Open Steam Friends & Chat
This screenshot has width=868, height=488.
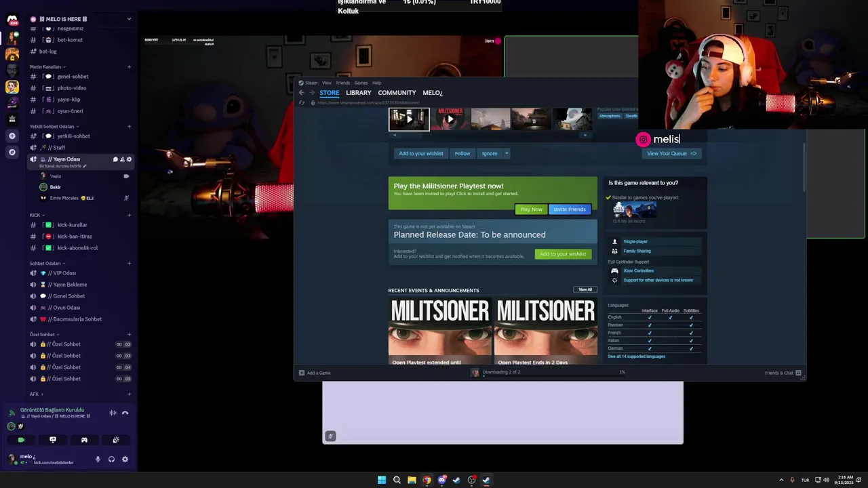(x=783, y=373)
